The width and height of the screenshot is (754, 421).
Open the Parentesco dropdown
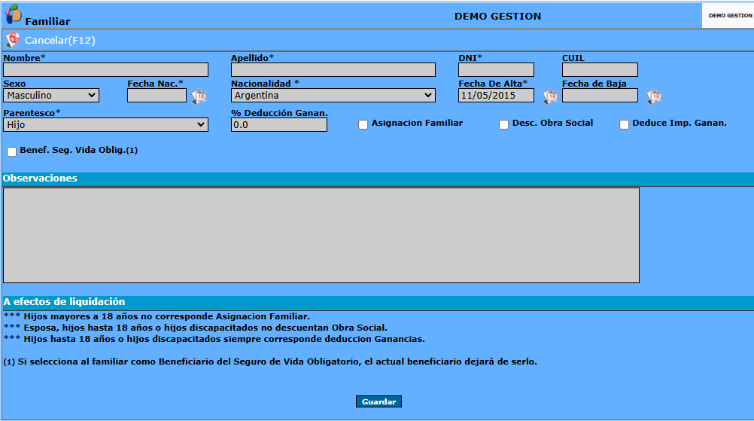click(x=106, y=124)
